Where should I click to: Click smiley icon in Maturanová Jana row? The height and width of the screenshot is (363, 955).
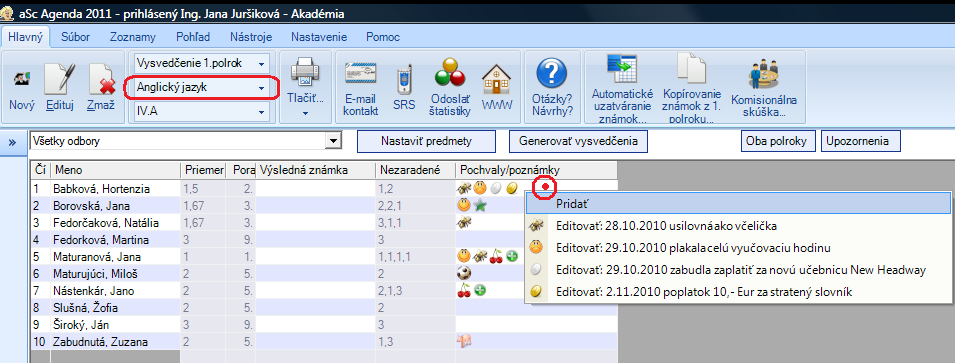click(464, 257)
